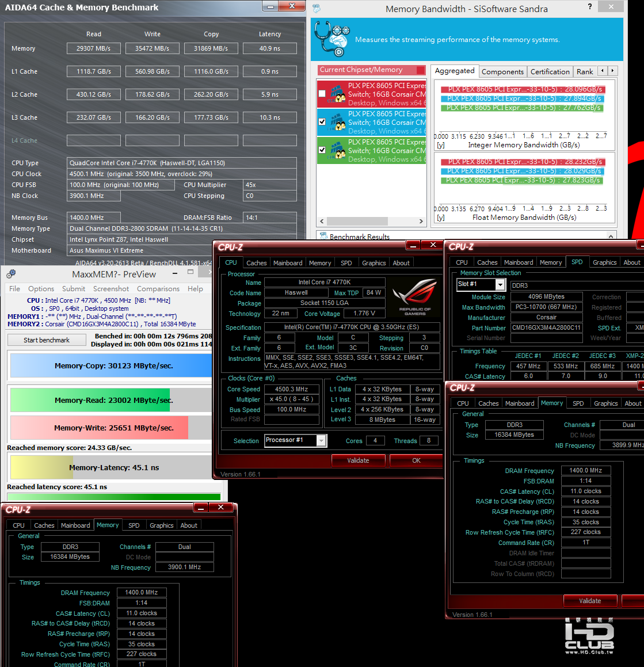The height and width of the screenshot is (667, 644).
Task: Click Graphics tab in SPD CPU-Z window
Action: [x=604, y=262]
